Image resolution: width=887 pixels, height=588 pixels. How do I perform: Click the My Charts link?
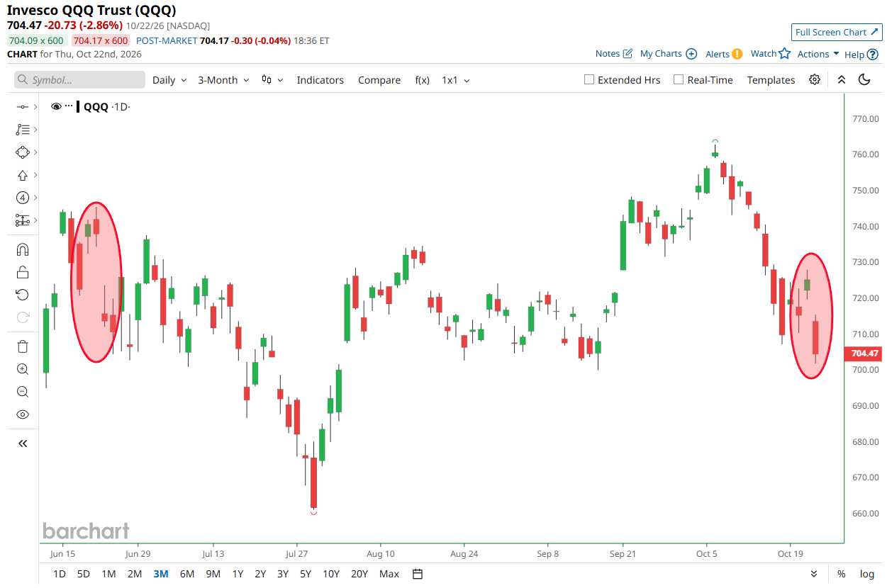661,54
